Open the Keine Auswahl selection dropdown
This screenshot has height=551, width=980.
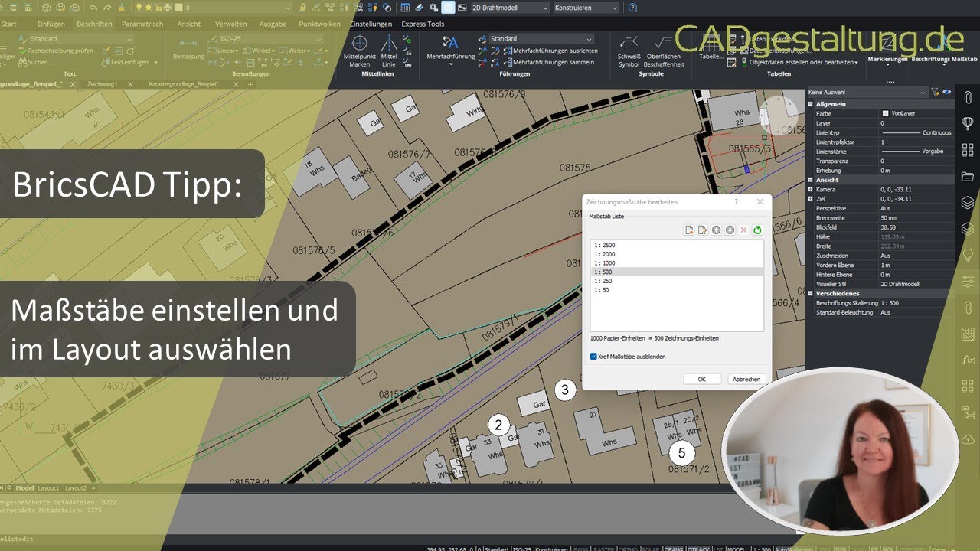tap(867, 92)
